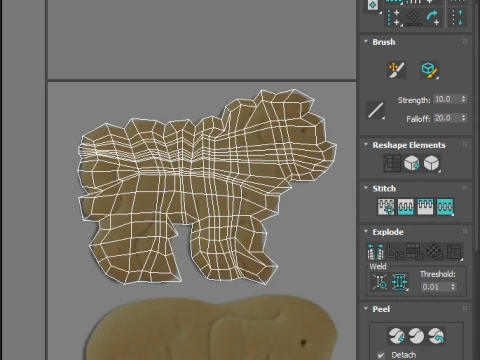
Task: Click the Strength value field
Action: point(447,99)
